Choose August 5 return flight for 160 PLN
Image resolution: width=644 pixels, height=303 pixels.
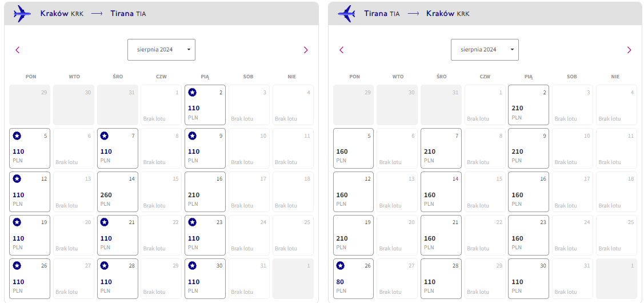click(x=353, y=148)
